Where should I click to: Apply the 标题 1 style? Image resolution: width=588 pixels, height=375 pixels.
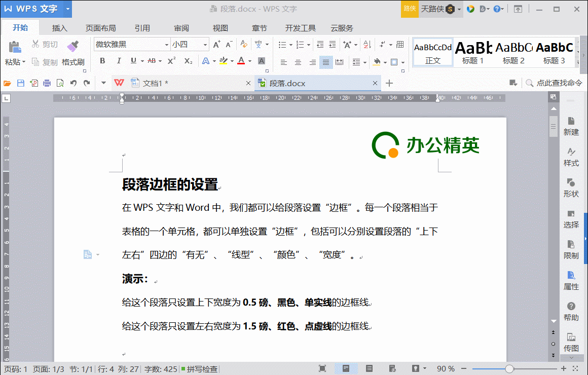[x=473, y=53]
